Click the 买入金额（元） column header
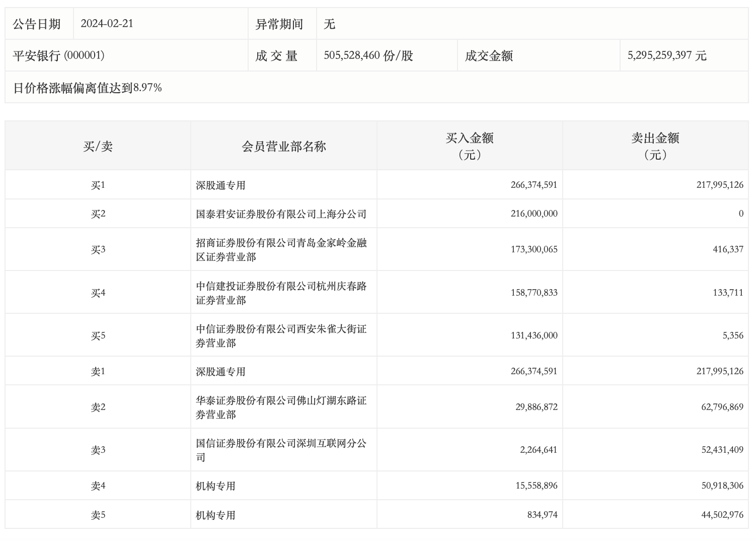 tap(469, 146)
